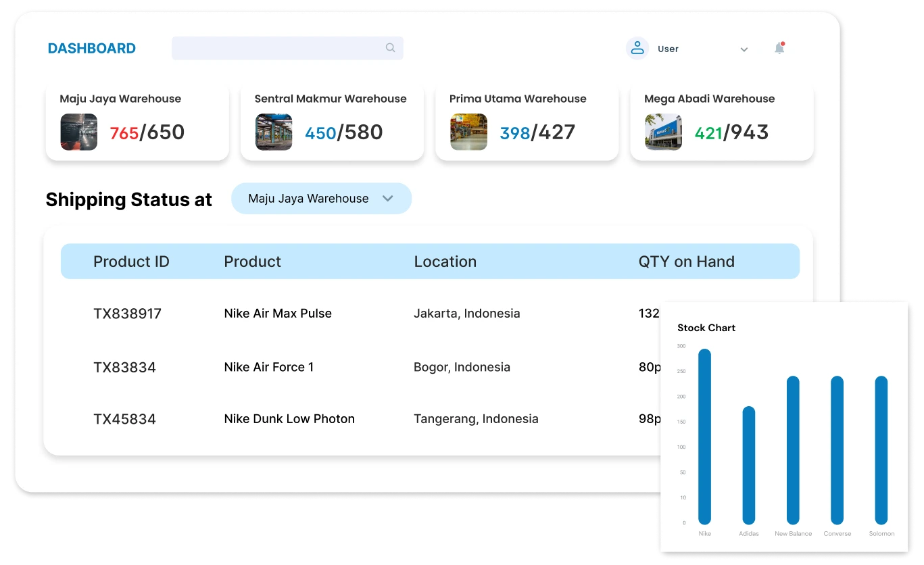
Task: Click the Adidas bar in Stock Chart
Action: coord(748,465)
